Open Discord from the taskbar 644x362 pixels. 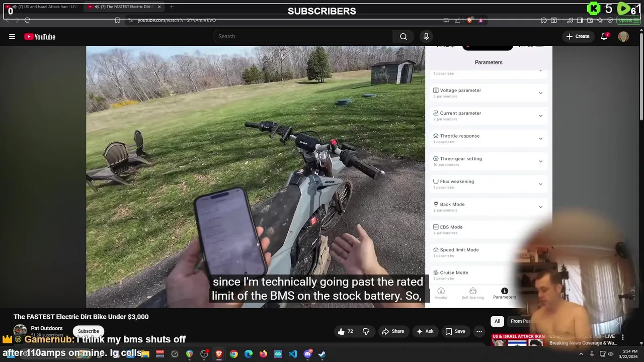[x=307, y=354]
